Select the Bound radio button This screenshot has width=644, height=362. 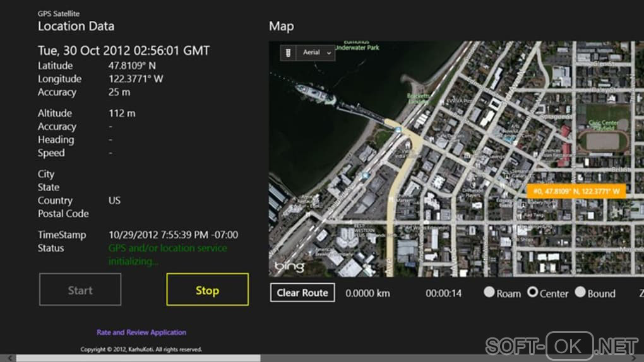click(580, 293)
